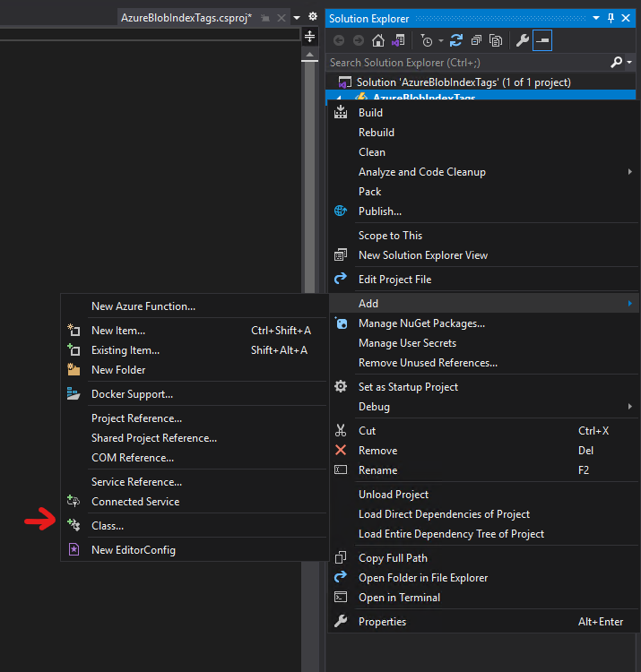Expand the Analyze and Code Cleanup submenu
The width and height of the screenshot is (641, 672).
(483, 172)
